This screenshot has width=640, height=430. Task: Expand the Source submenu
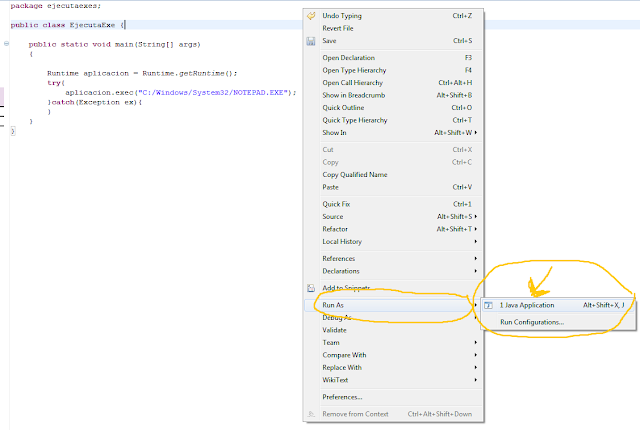(x=393, y=217)
